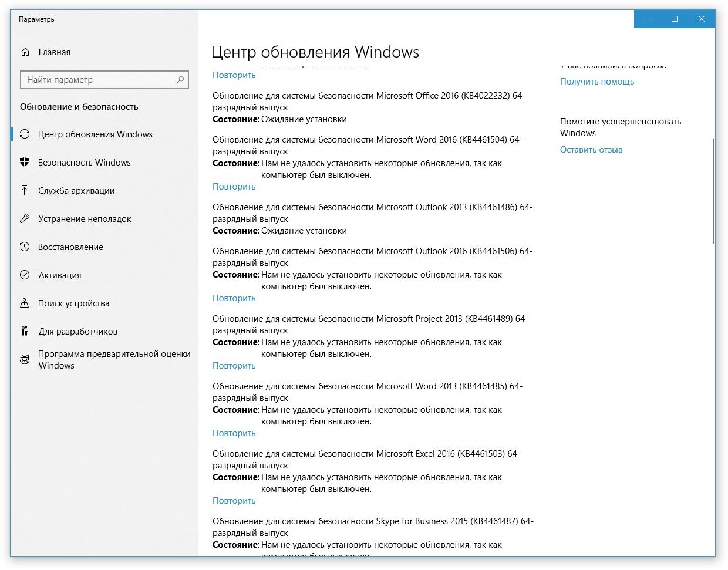The width and height of the screenshot is (728, 570).
Task: Go to Служба архивации
Action: (x=105, y=190)
